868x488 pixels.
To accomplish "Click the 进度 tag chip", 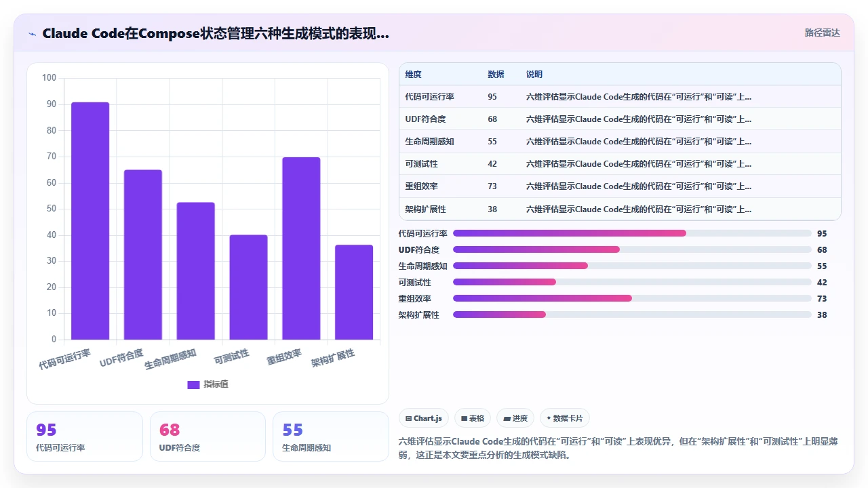I will [515, 418].
